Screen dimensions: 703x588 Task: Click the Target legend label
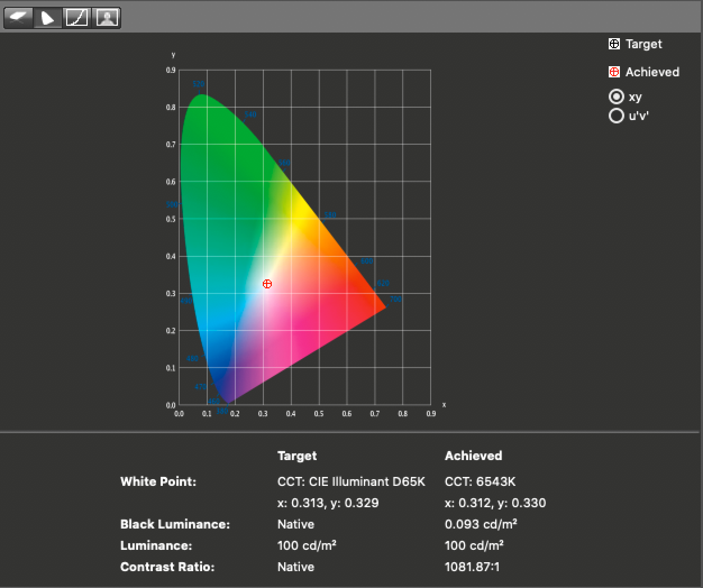[644, 44]
